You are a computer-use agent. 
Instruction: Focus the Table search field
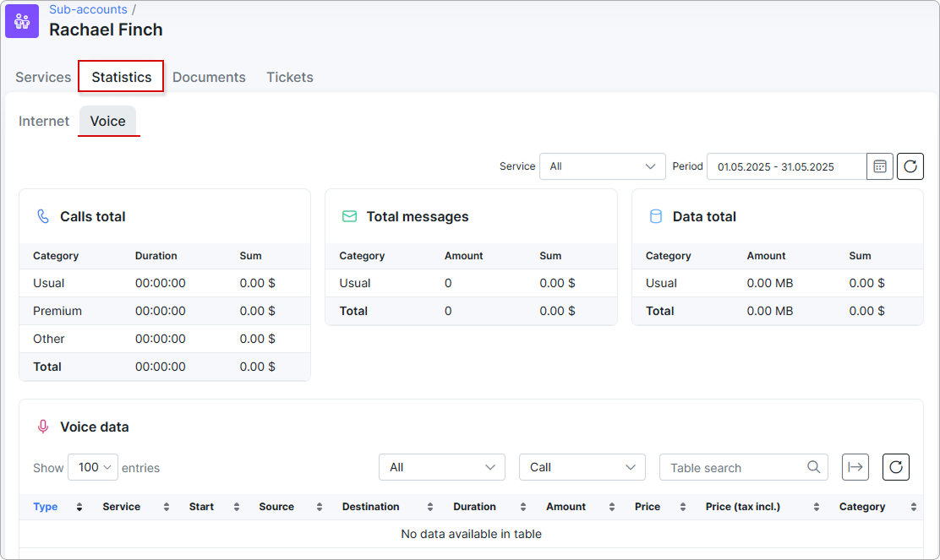pyautogui.click(x=743, y=467)
